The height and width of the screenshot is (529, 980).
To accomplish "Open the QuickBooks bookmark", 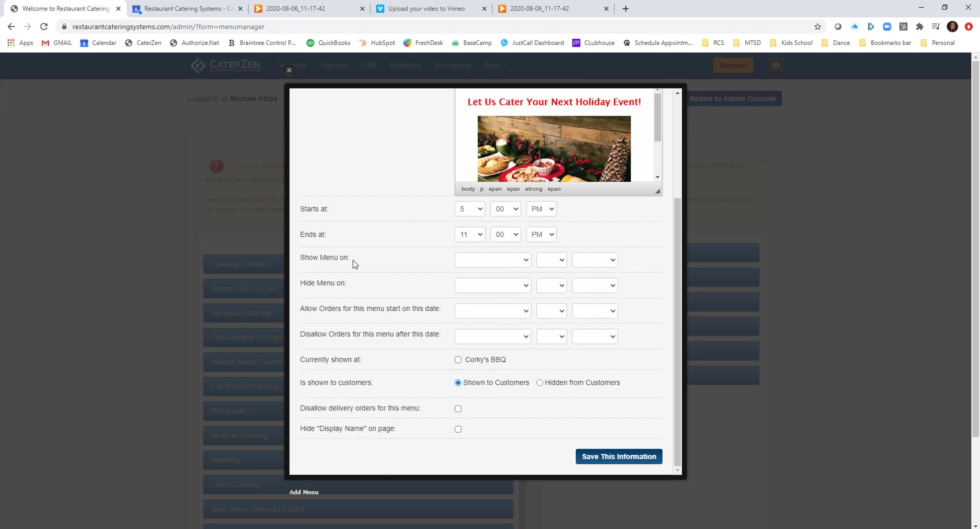I will tap(328, 43).
